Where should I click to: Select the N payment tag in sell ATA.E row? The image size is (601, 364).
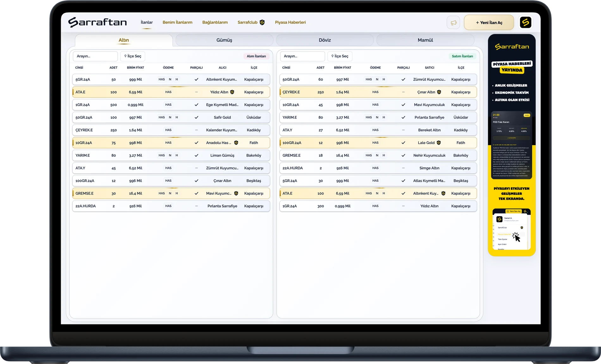pyautogui.click(x=377, y=193)
